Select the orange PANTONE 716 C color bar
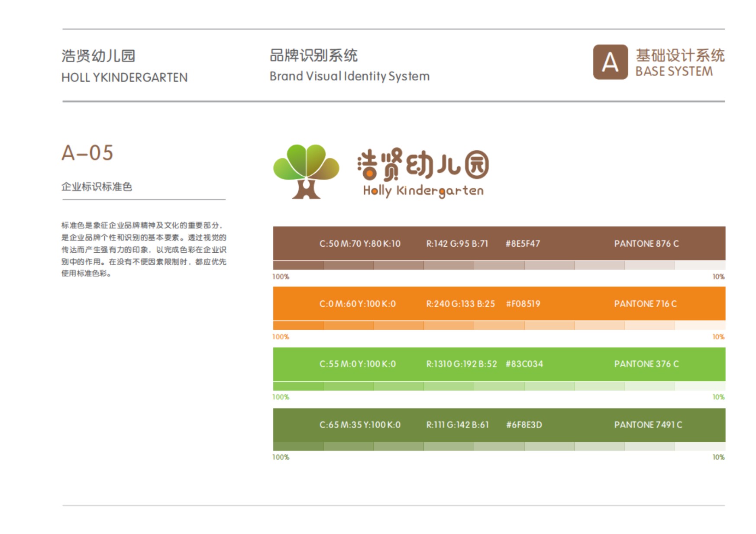The height and width of the screenshot is (534, 756). point(499,303)
